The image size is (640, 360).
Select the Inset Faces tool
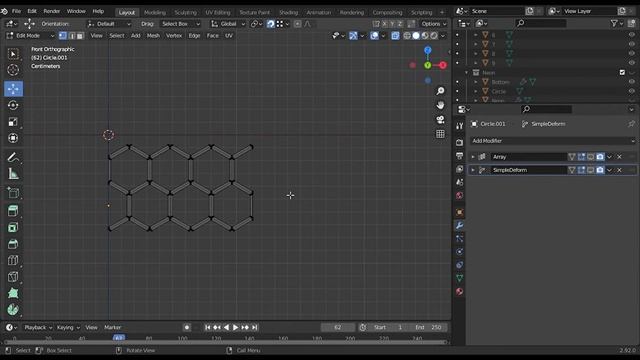pos(13,227)
